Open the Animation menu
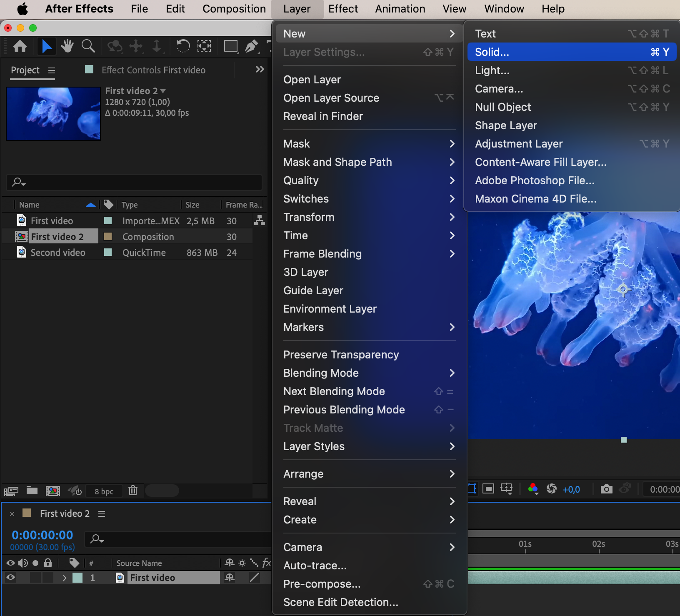 400,9
